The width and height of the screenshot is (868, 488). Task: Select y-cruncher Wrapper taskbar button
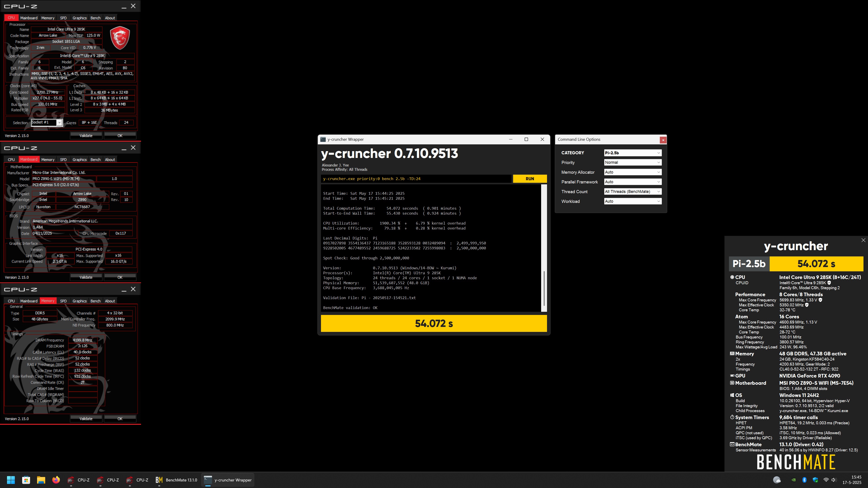click(x=228, y=480)
